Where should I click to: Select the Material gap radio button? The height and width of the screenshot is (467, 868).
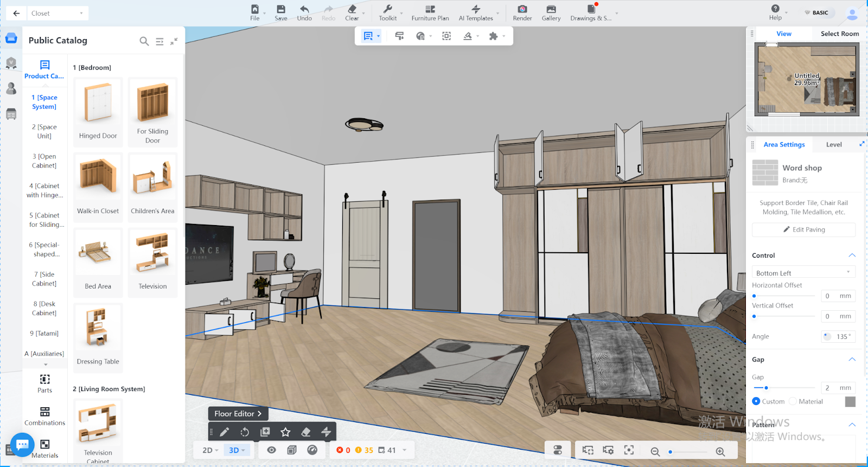click(x=793, y=401)
